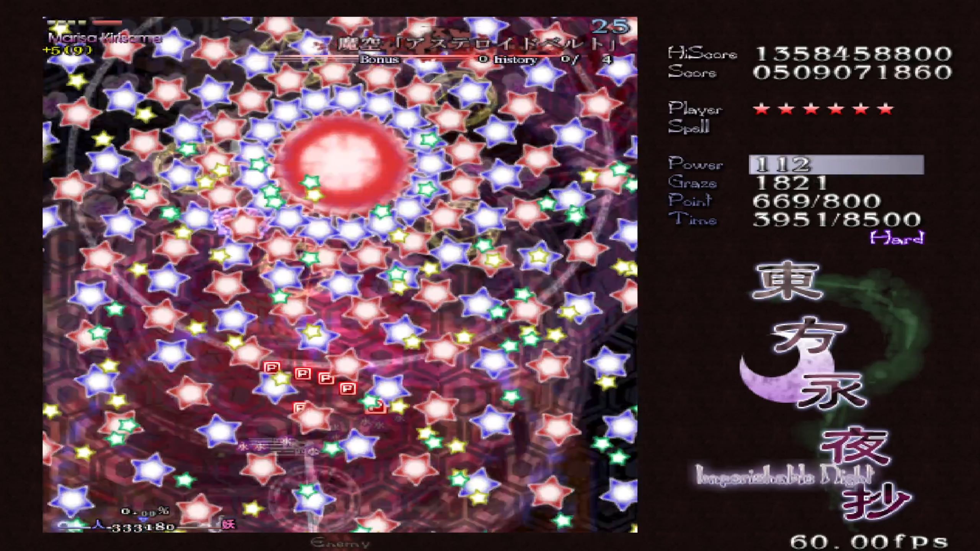Click the HiScore value 1358458800
The image size is (980, 551).
(x=854, y=54)
